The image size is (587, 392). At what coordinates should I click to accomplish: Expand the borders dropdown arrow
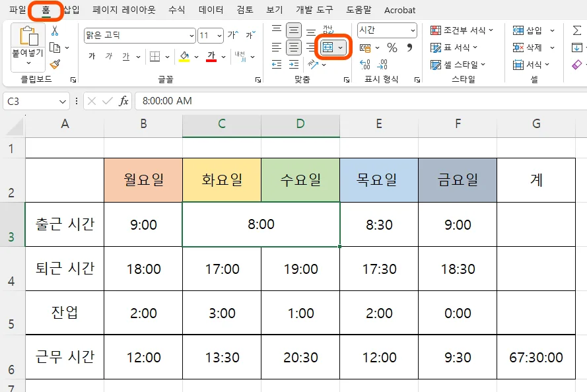[x=167, y=57]
